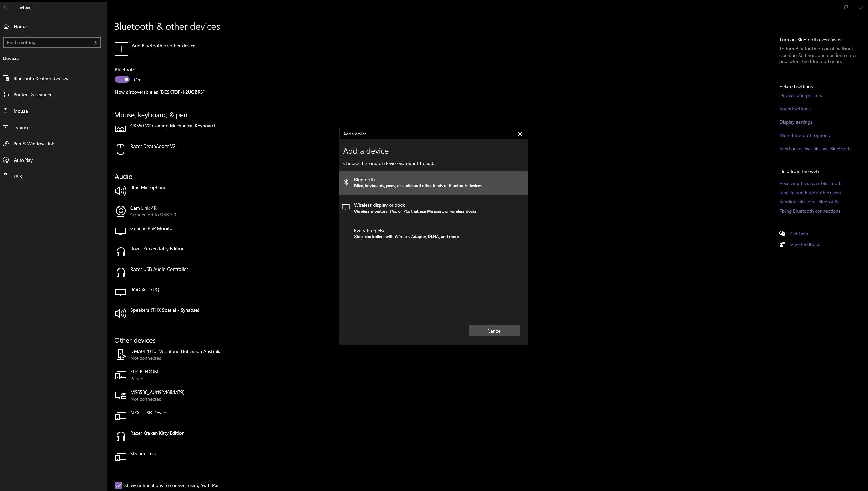Screen dimensions: 868x491
Task: Open AutoPlay settings icon
Action: point(6,160)
